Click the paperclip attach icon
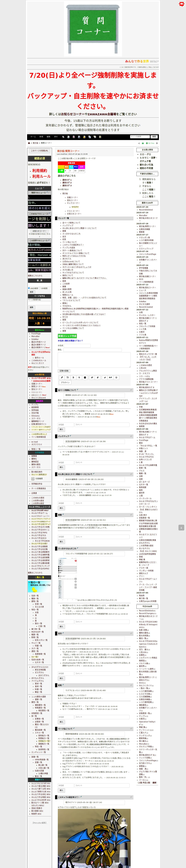 click(97, 377)
